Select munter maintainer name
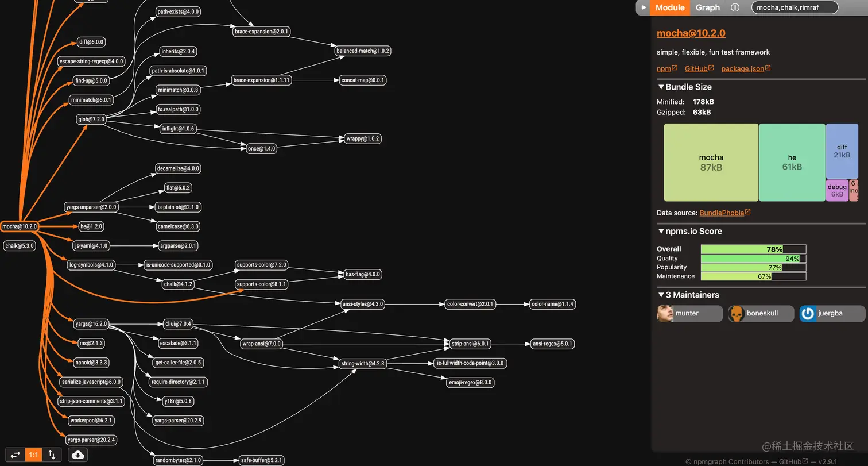The image size is (868, 466). 687,314
